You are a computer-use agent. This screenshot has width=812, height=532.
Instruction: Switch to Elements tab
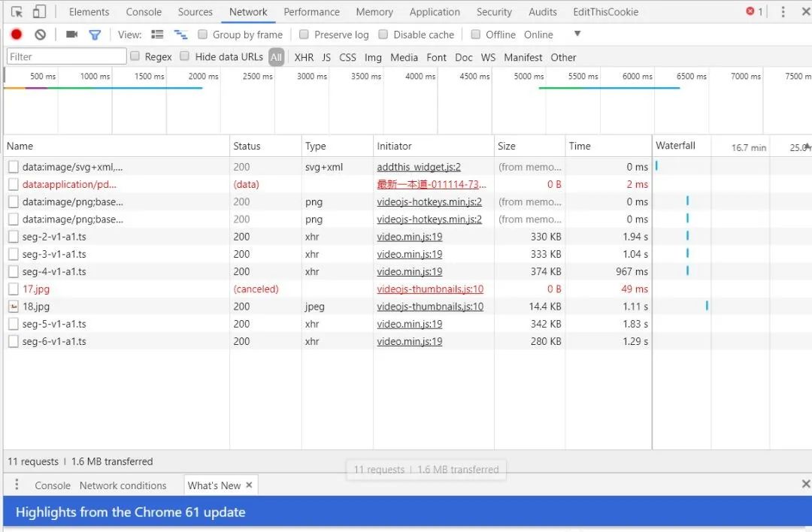tap(89, 12)
